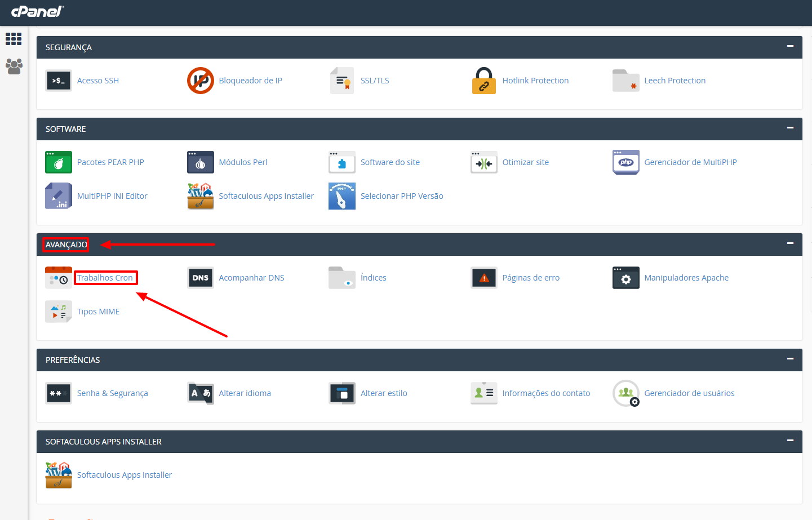Click the cPanel logo
This screenshot has height=520, width=812.
coord(37,11)
